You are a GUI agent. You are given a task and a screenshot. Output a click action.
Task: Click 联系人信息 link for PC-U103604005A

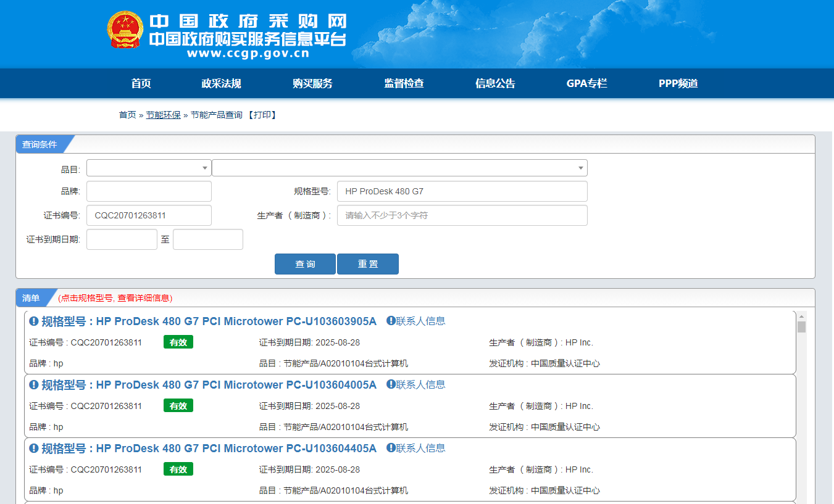tap(421, 384)
